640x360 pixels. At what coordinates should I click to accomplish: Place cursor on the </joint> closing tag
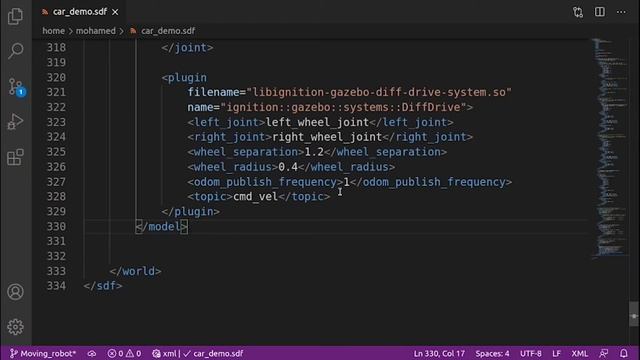click(x=187, y=48)
